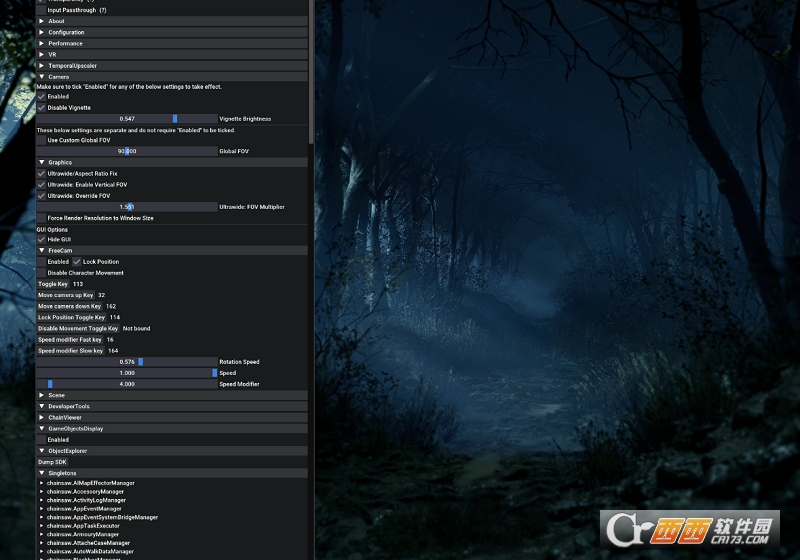Collapse the Graphics section
Image resolution: width=800 pixels, height=560 pixels.
click(x=172, y=162)
